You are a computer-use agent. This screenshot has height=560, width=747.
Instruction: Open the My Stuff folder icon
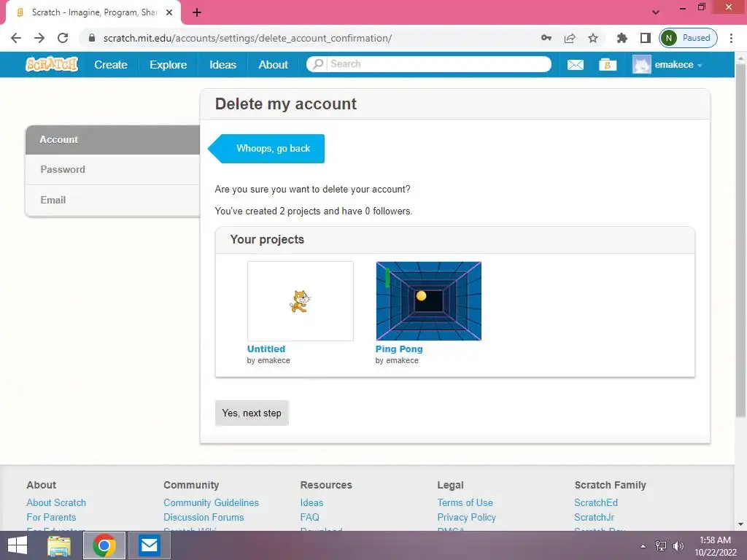(x=608, y=64)
